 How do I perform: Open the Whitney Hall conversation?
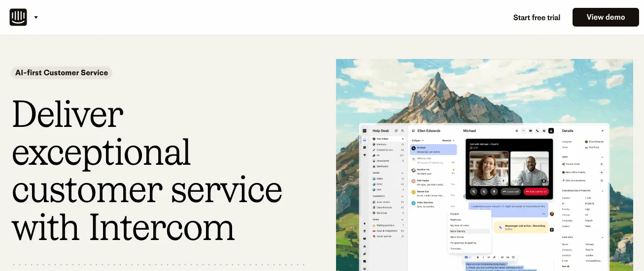coord(433,160)
